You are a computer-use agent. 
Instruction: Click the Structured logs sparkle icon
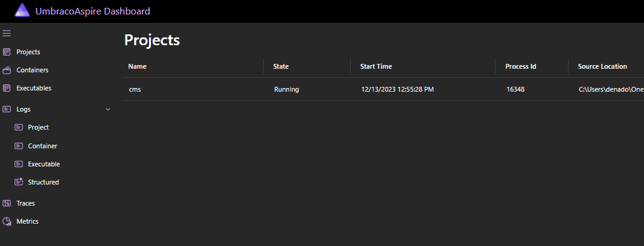[x=19, y=182]
